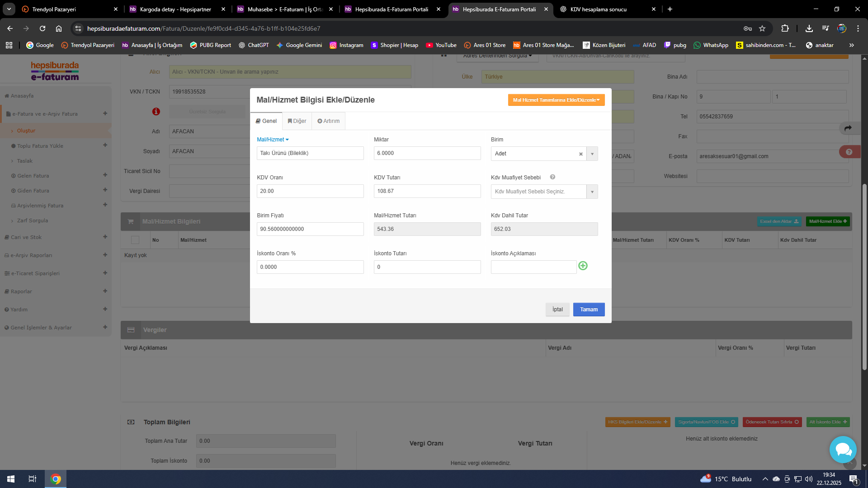The height and width of the screenshot is (488, 868).
Task: Click the İskonto Oranı % field
Action: [310, 267]
